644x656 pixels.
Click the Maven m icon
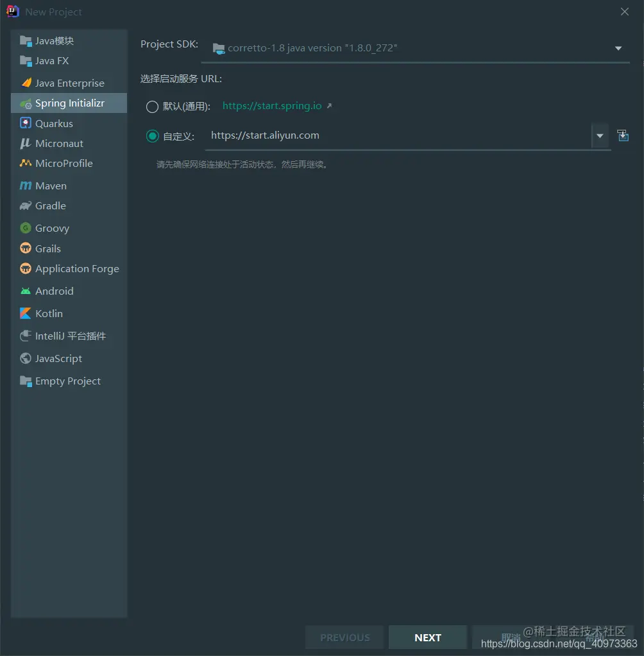tap(26, 186)
